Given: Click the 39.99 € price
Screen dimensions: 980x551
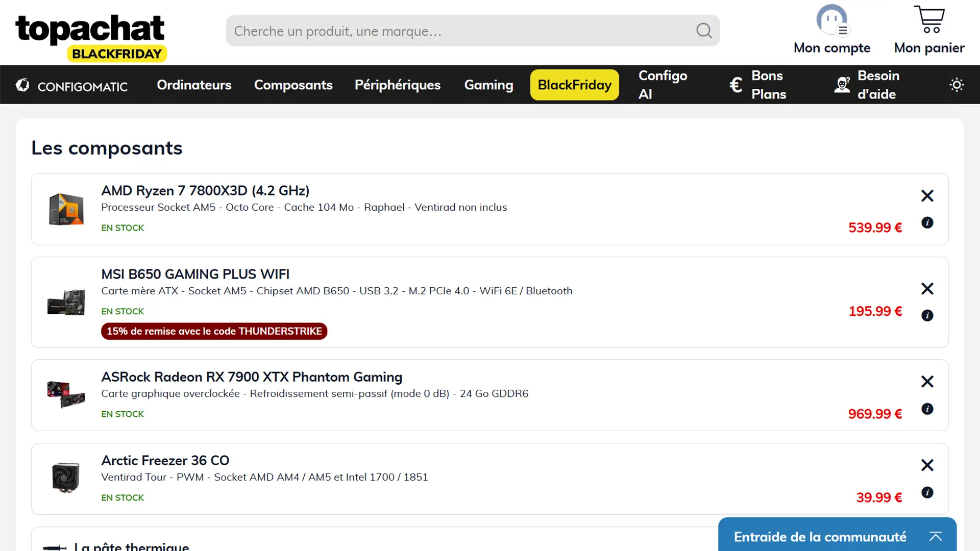Looking at the screenshot, I should coord(879,498).
